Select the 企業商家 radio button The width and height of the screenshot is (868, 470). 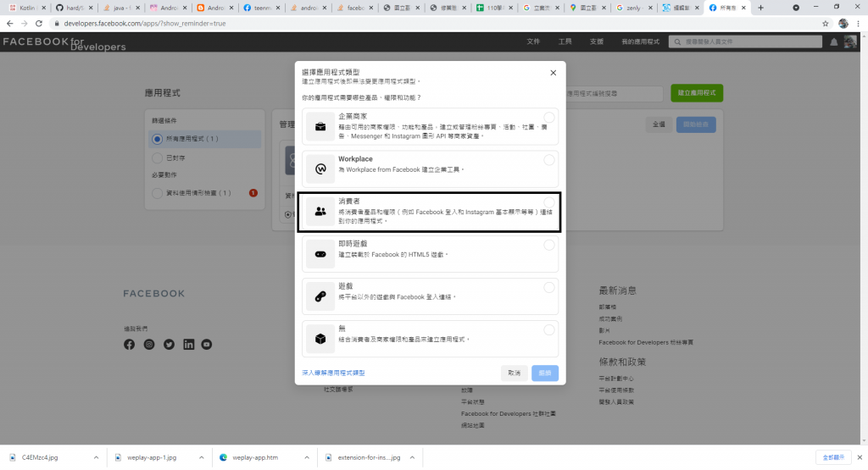[548, 117]
